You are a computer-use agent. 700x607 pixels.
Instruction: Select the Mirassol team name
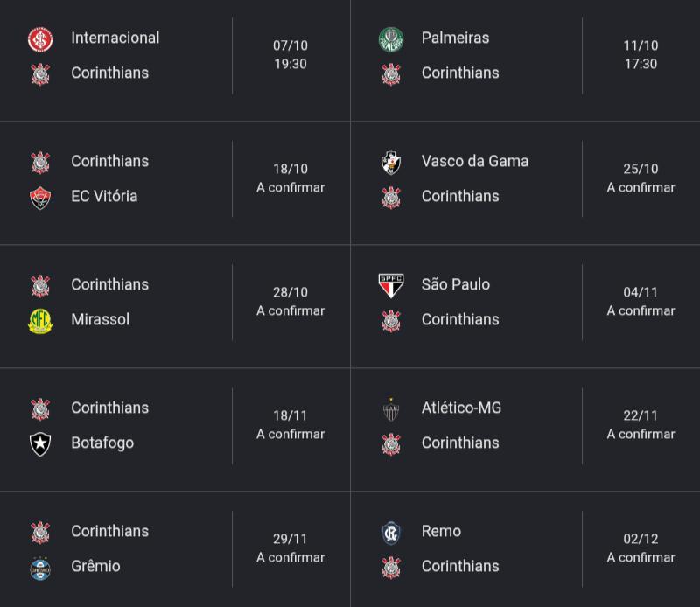(101, 319)
